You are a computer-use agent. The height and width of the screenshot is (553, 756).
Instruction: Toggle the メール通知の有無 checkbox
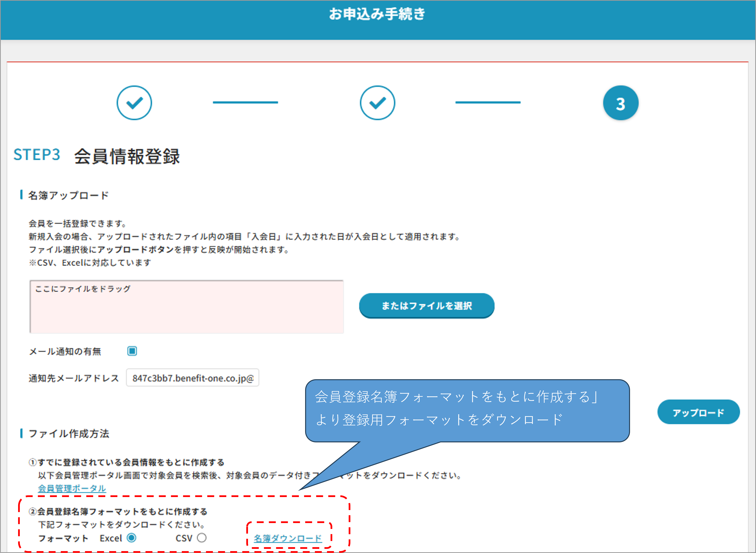coord(132,351)
